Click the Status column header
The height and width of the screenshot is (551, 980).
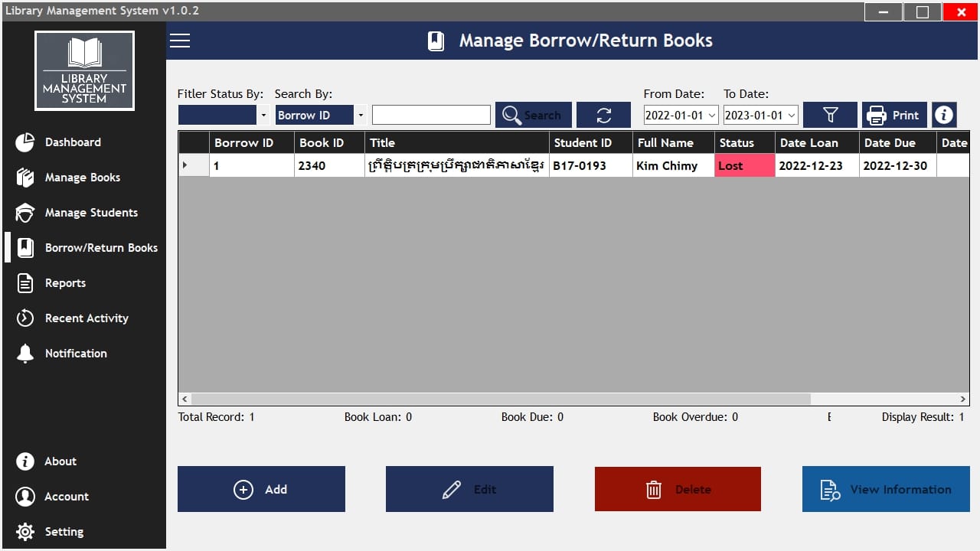coord(745,142)
